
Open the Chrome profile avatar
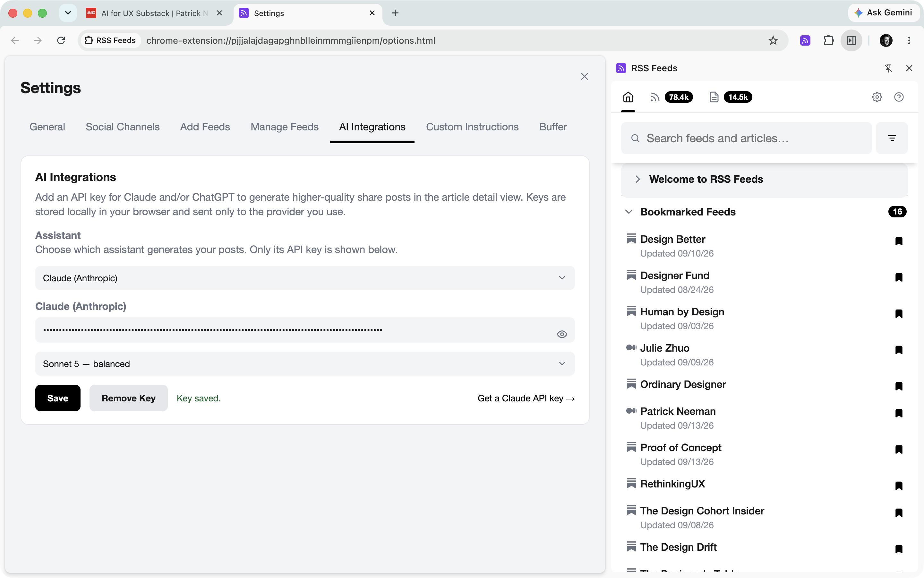[x=886, y=40]
